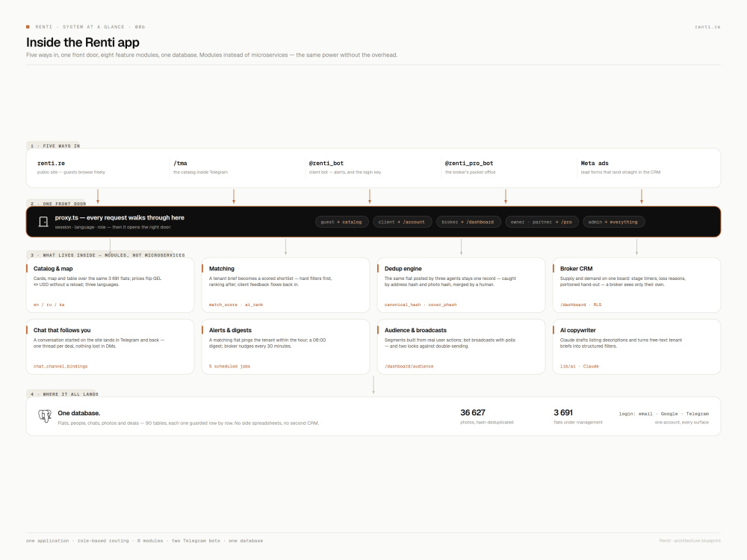Click the 'Renti · architecture blueprint' footer text
Screen dimensions: 747x560
(x=689, y=541)
